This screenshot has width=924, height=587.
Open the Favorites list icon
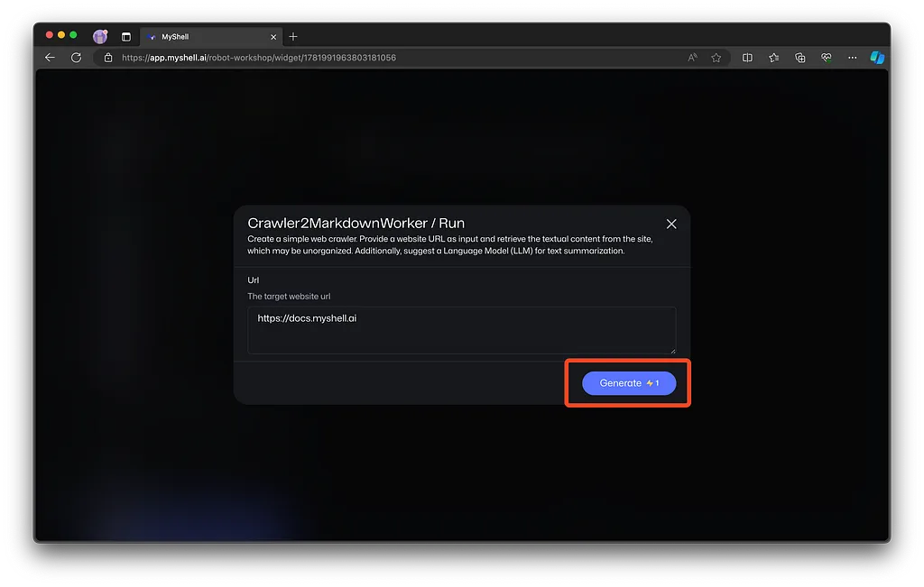(773, 58)
